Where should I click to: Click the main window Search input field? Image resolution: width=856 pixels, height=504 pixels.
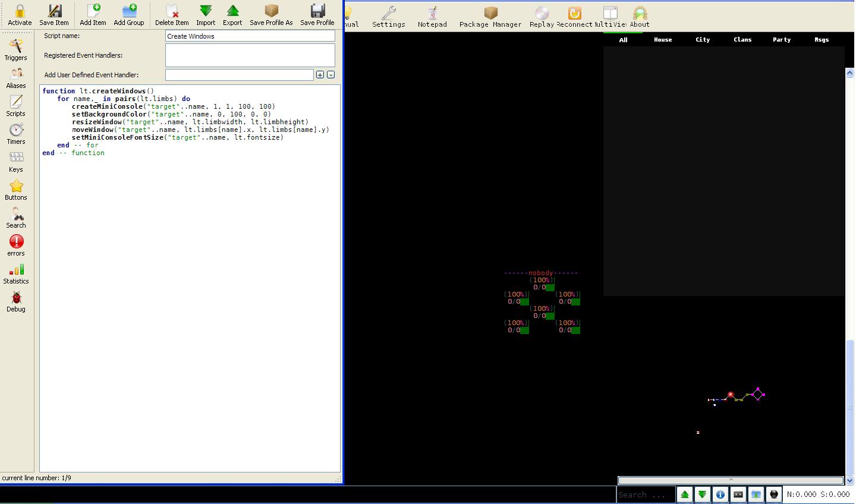(646, 494)
